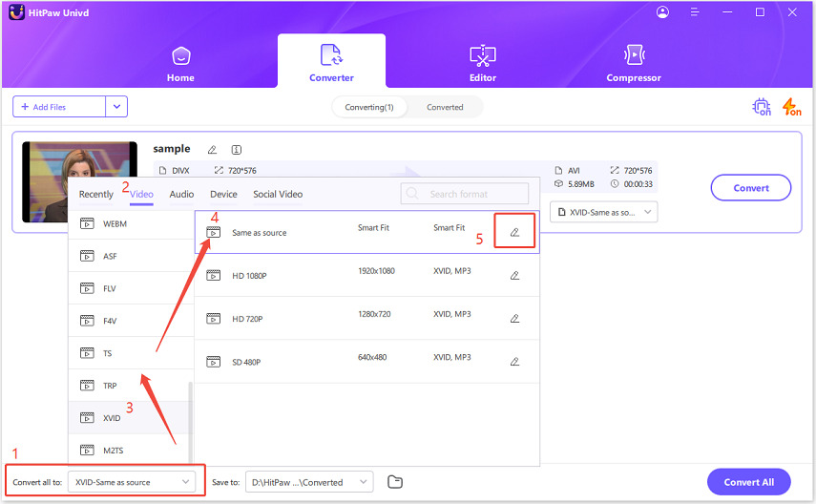Screen dimensions: 816x504
Task: Edit the SD 480P preset settings
Action: 514,362
